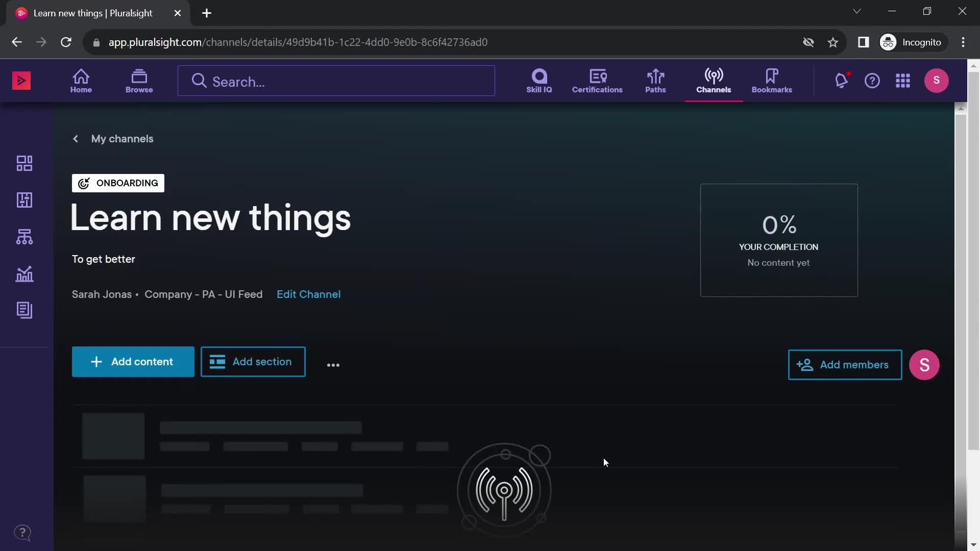
Task: Open the back arrow to My channels
Action: pos(76,139)
